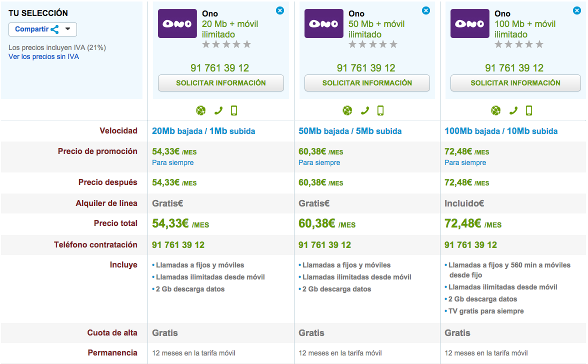Click the 54,33€ total price
The height and width of the screenshot is (364, 588).
[x=180, y=224]
